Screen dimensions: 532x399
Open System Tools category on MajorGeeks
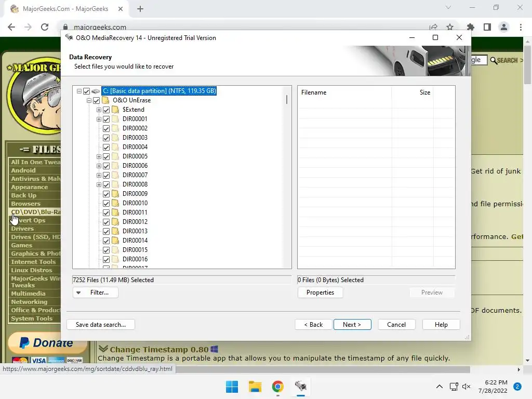tap(32, 318)
